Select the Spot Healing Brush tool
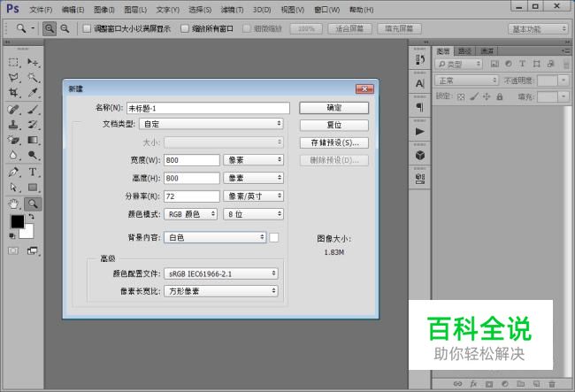575x392 pixels. click(x=13, y=109)
